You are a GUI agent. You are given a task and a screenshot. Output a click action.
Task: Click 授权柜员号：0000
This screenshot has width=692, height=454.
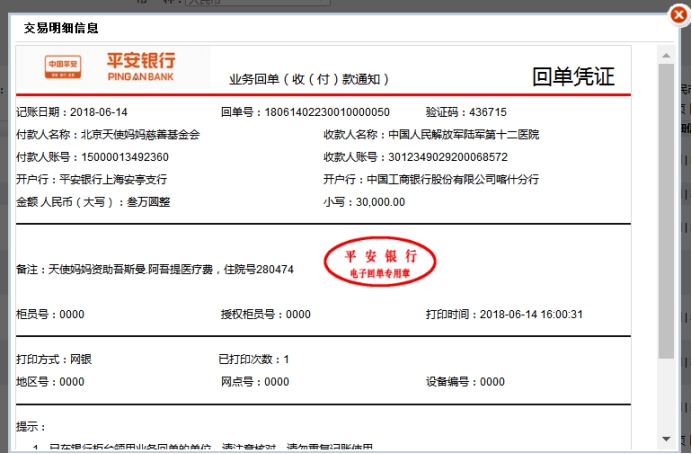point(266,314)
